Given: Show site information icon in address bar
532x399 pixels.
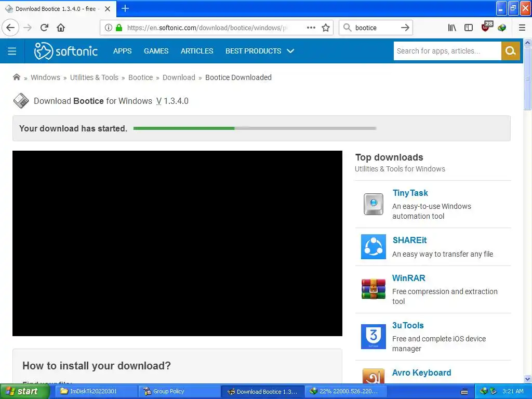Looking at the screenshot, I should click(x=108, y=28).
